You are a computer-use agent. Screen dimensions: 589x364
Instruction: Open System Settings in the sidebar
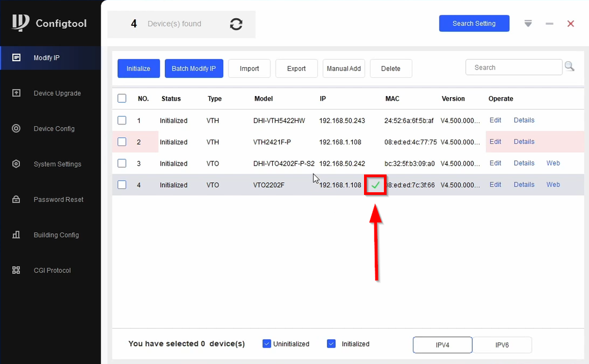point(50,164)
